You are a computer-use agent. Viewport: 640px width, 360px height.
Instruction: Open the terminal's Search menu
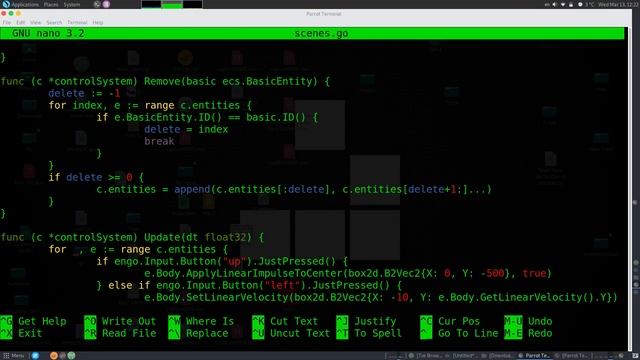[x=54, y=22]
